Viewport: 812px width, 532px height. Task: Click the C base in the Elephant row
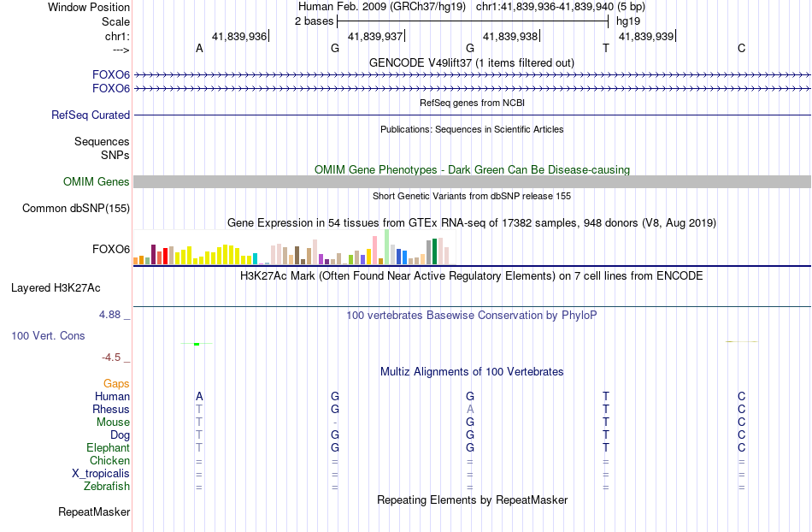coord(742,447)
